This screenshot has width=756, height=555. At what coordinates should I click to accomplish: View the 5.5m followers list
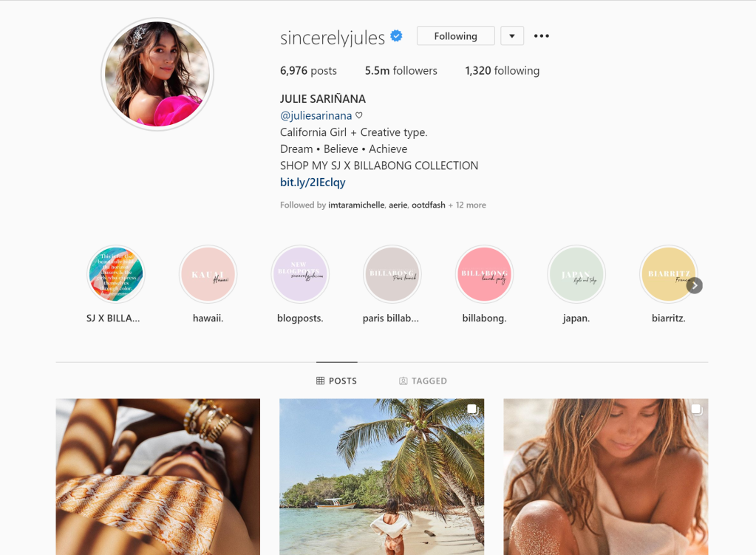[401, 70]
